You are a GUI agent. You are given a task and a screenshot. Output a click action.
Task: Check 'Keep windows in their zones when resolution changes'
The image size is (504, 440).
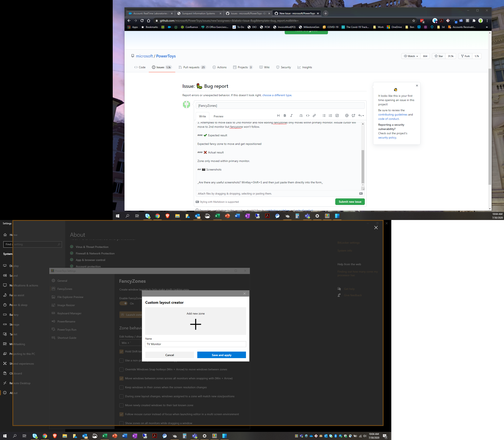point(122,387)
